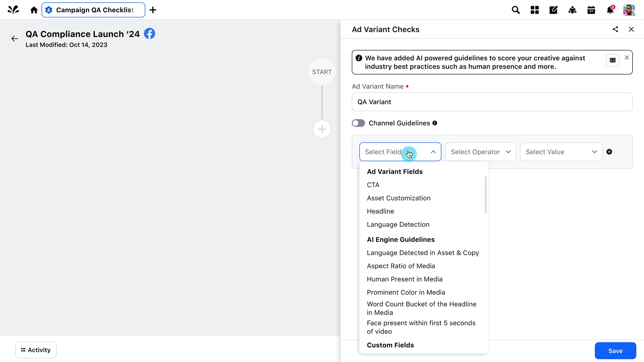
Task: Open the Select Operator dropdown
Action: [x=481, y=152]
